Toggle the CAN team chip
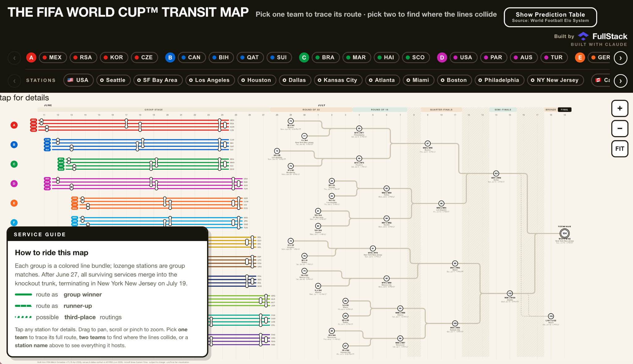This screenshot has width=633, height=364. point(192,57)
